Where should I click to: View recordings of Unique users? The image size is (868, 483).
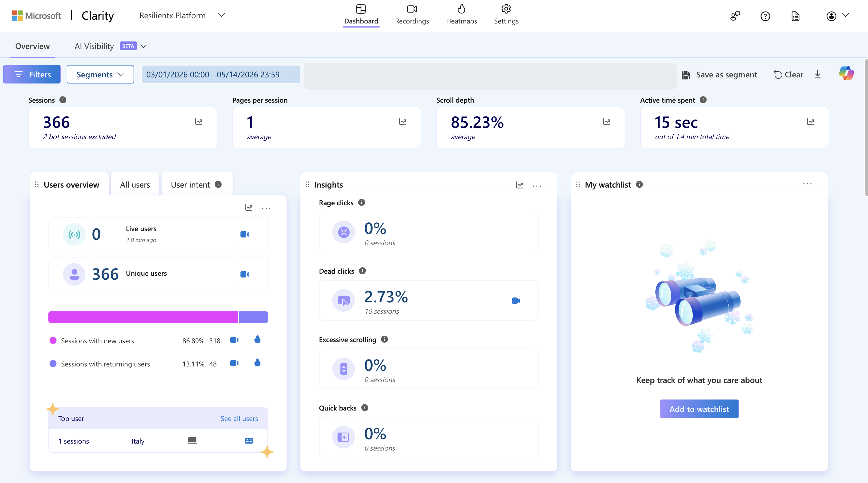point(245,274)
